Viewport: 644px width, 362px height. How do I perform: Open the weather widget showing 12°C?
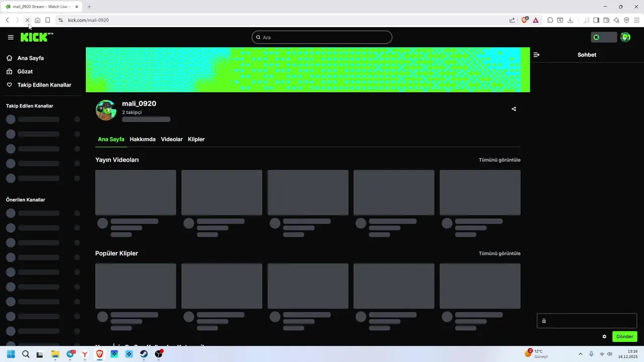[x=537, y=353]
